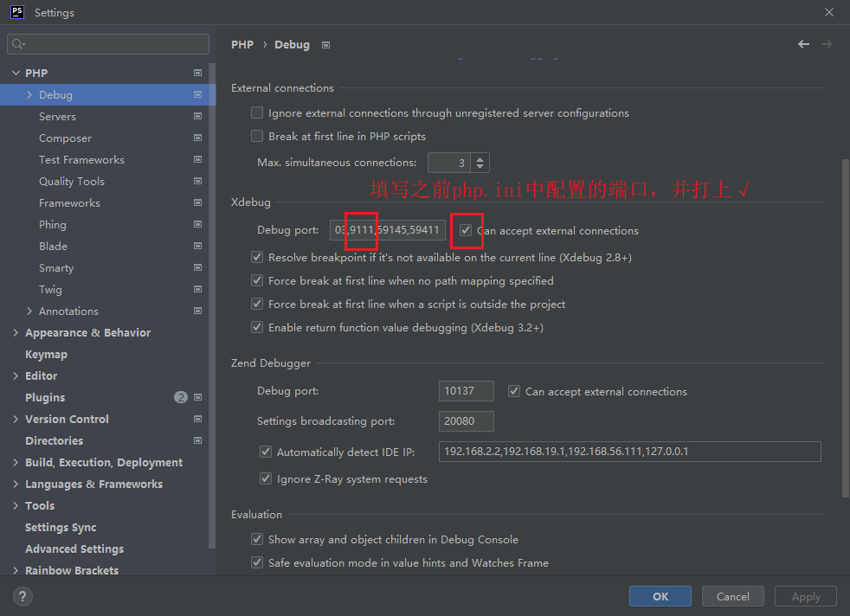Open Advanced Settings page

(74, 549)
